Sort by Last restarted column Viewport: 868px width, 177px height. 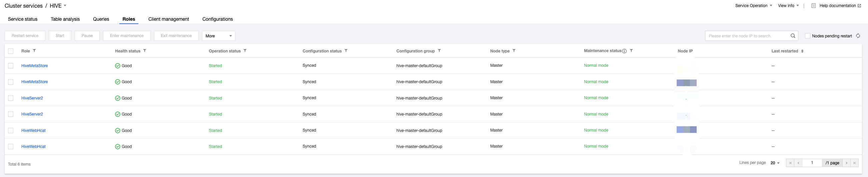coord(802,51)
